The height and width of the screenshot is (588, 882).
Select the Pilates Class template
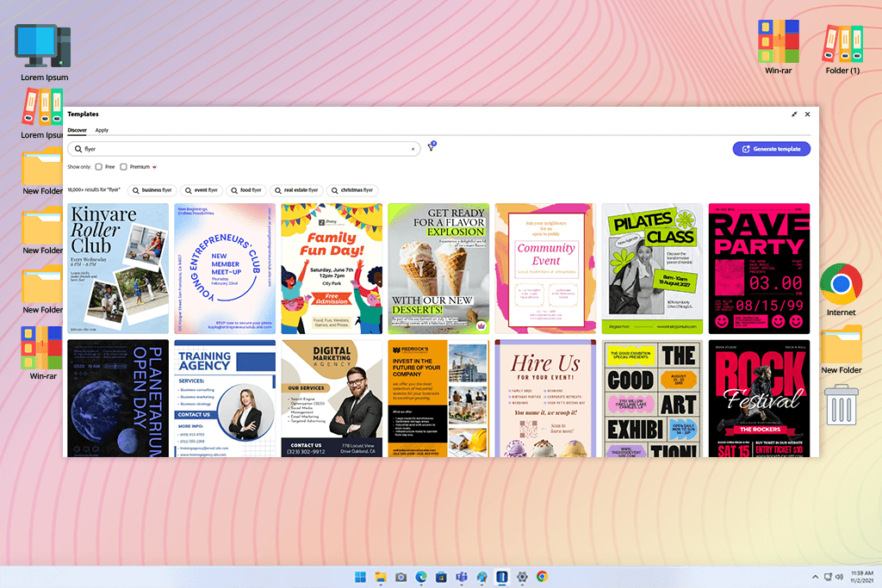point(653,269)
